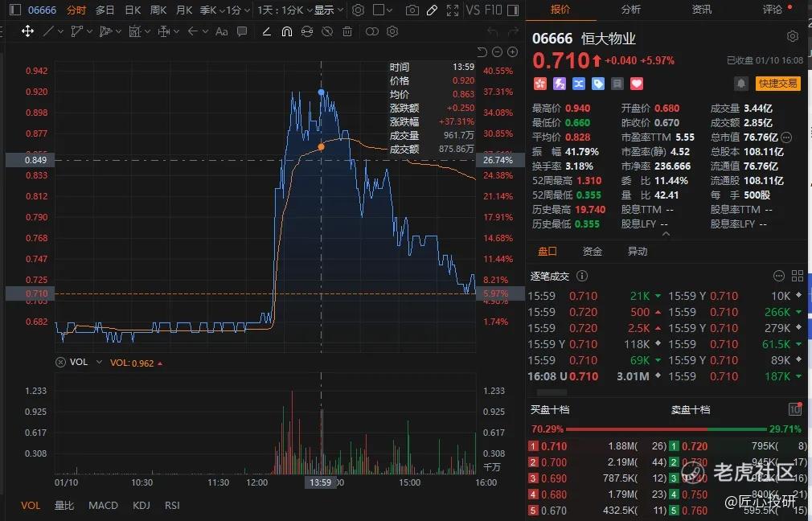Toggle the right sidebar panel icon
Image resolution: width=812 pixels, height=521 pixels.
tap(513, 10)
